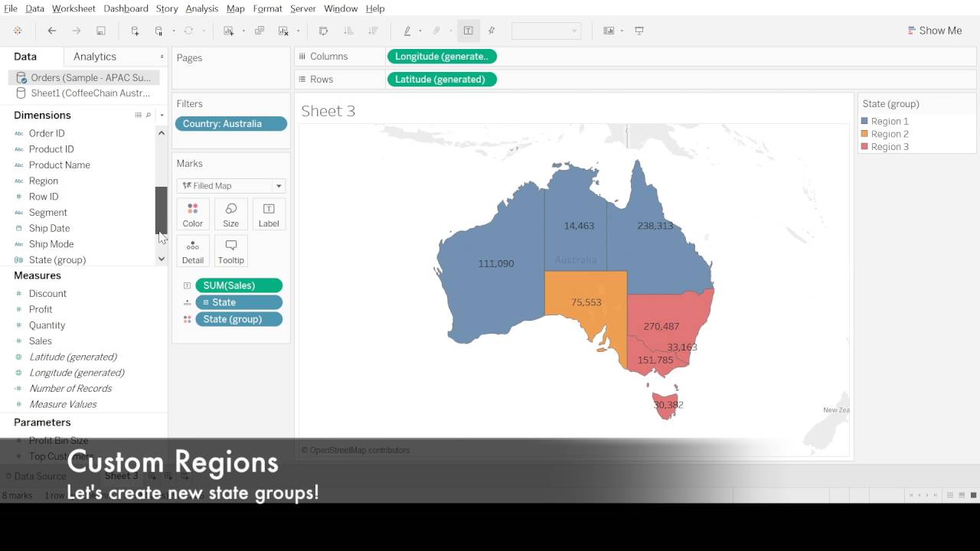Select the Product Name dimension
980x551 pixels.
coord(59,165)
